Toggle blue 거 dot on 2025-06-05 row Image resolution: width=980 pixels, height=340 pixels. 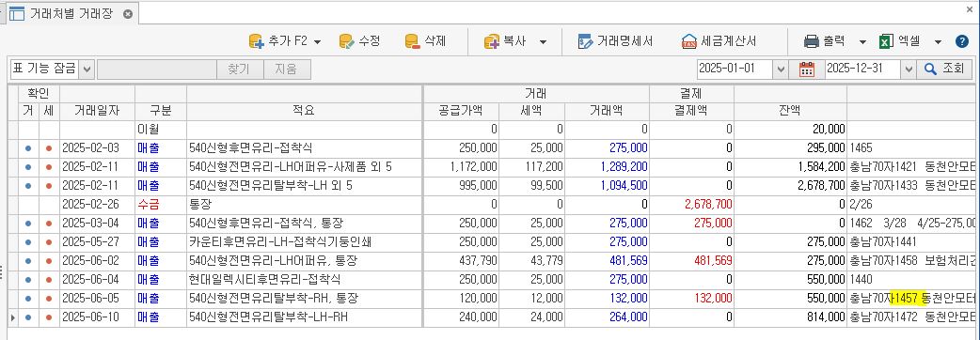click(x=28, y=298)
